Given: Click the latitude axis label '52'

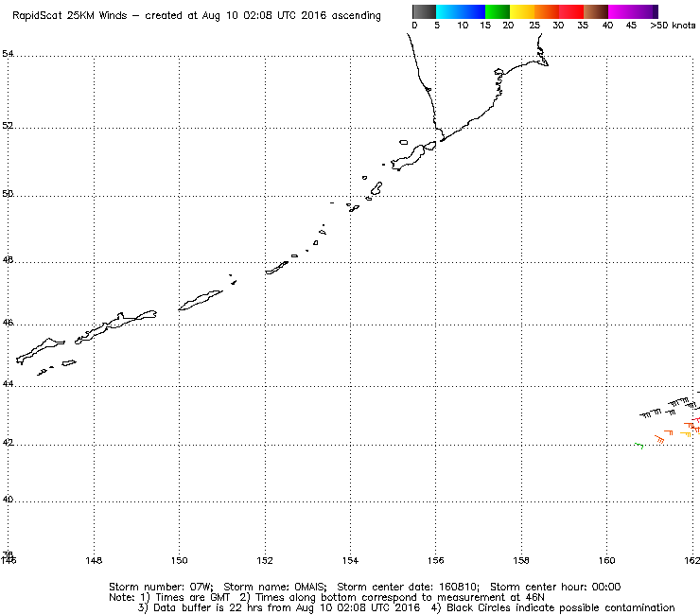Looking at the screenshot, I should pos(8,126).
